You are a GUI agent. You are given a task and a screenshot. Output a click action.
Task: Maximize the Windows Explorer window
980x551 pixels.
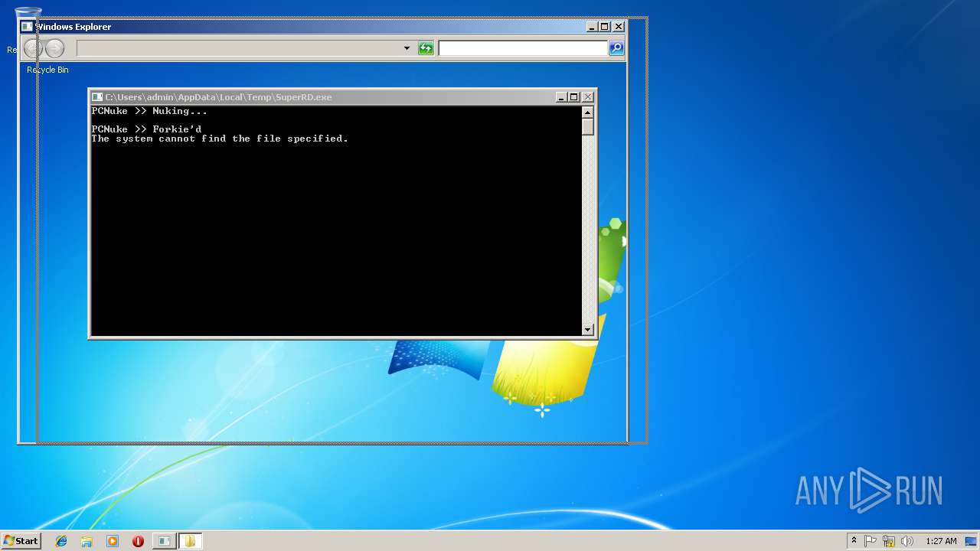point(604,27)
